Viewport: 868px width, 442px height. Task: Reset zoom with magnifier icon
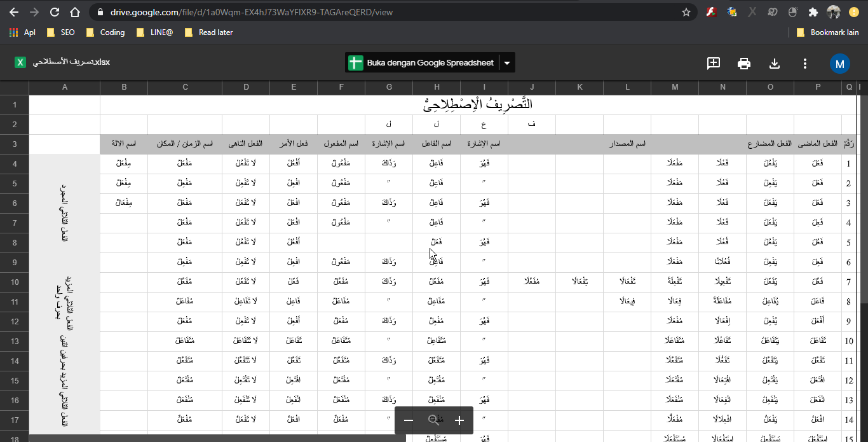[x=434, y=420]
